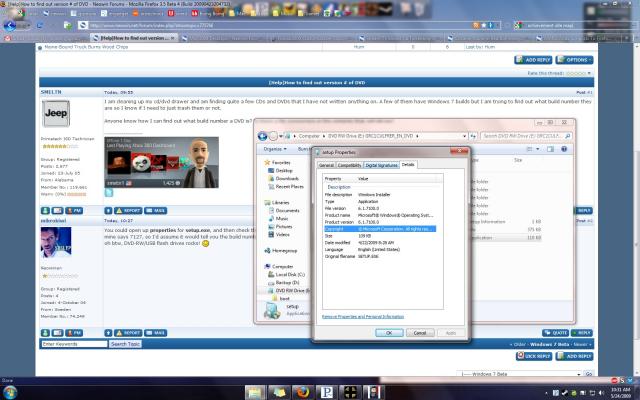Click Explorer window back navigation arrow
Image resolution: width=640 pixels, height=400 pixels.
coord(262,136)
